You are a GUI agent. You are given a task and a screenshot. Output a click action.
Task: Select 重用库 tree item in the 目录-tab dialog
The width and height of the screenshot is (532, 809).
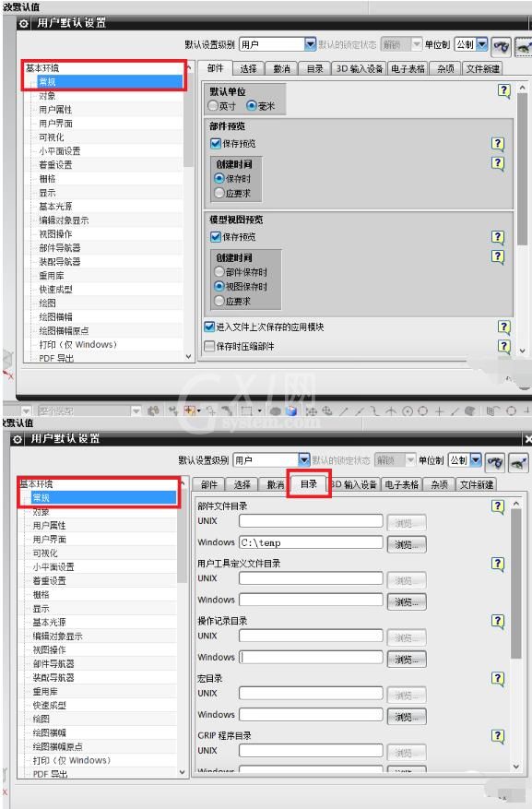(x=45, y=691)
